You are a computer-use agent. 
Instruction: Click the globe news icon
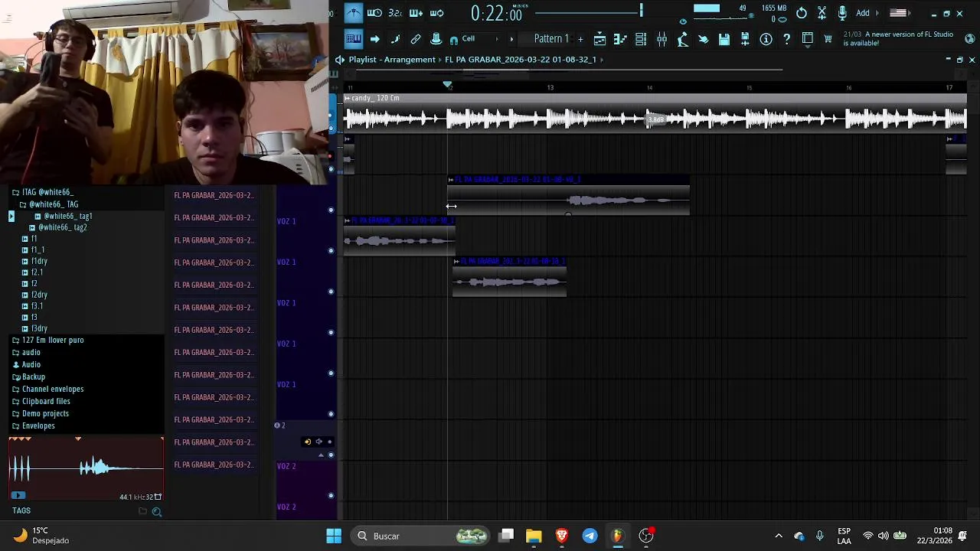pos(970,38)
